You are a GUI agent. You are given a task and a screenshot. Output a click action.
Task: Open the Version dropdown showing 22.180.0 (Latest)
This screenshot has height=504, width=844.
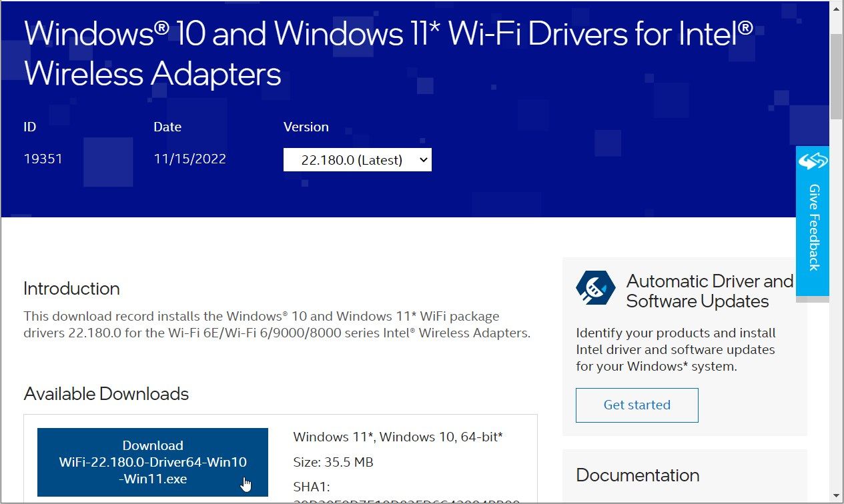[357, 160]
